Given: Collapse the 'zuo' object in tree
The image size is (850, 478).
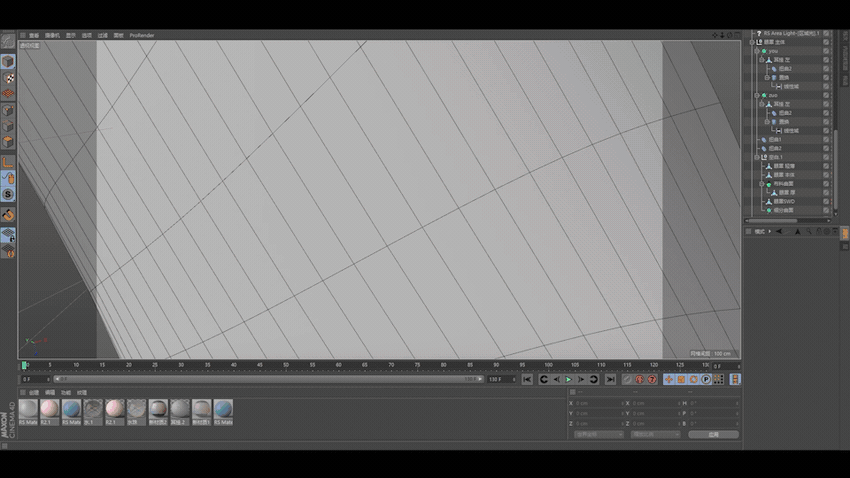Looking at the screenshot, I should pos(757,95).
